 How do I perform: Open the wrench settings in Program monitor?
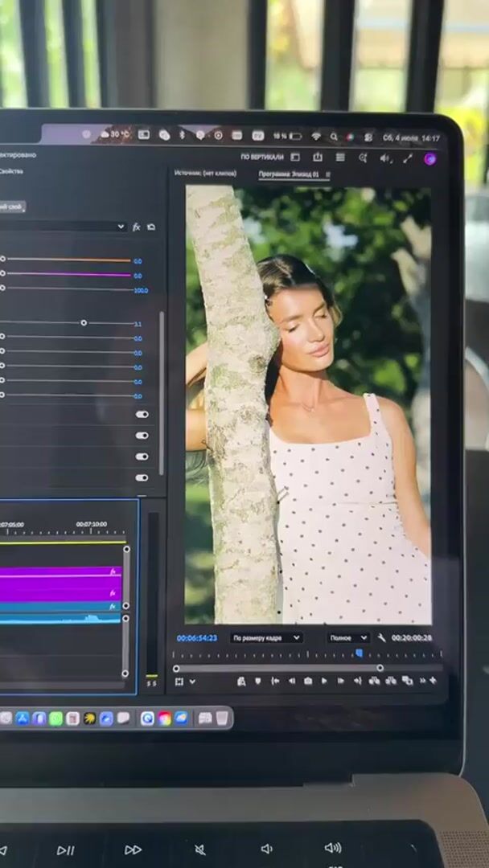click(381, 637)
